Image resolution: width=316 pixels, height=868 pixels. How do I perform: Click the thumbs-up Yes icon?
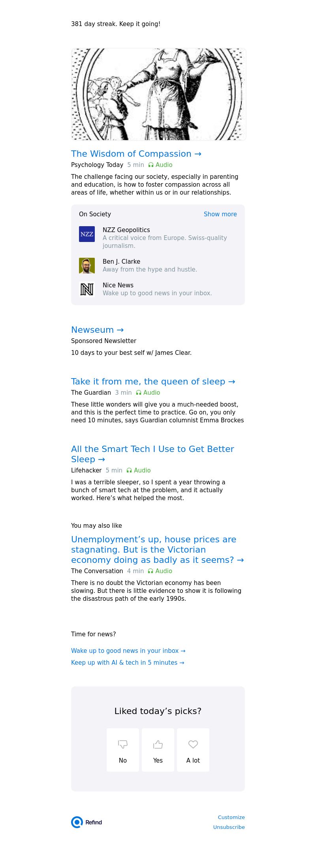pyautogui.click(x=158, y=744)
